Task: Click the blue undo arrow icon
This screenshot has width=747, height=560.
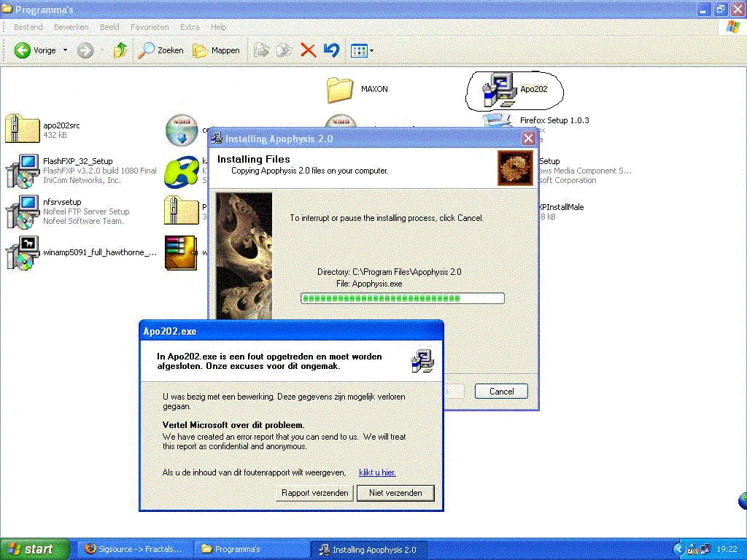Action: [332, 50]
